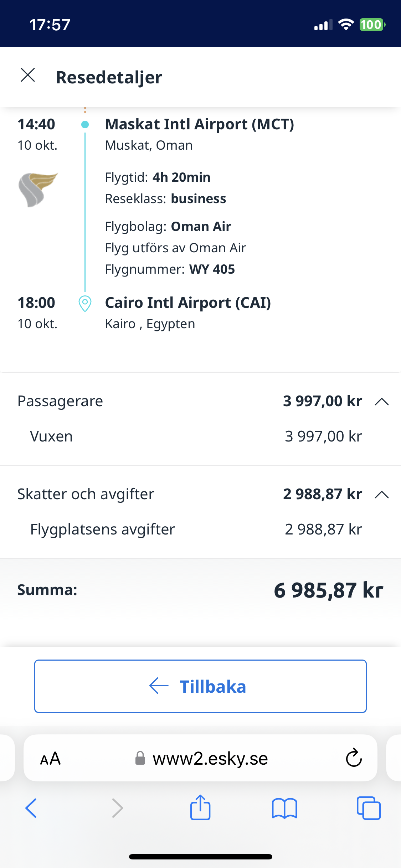Tap the Maskat Intl Airport (MCT) heading

point(199,124)
